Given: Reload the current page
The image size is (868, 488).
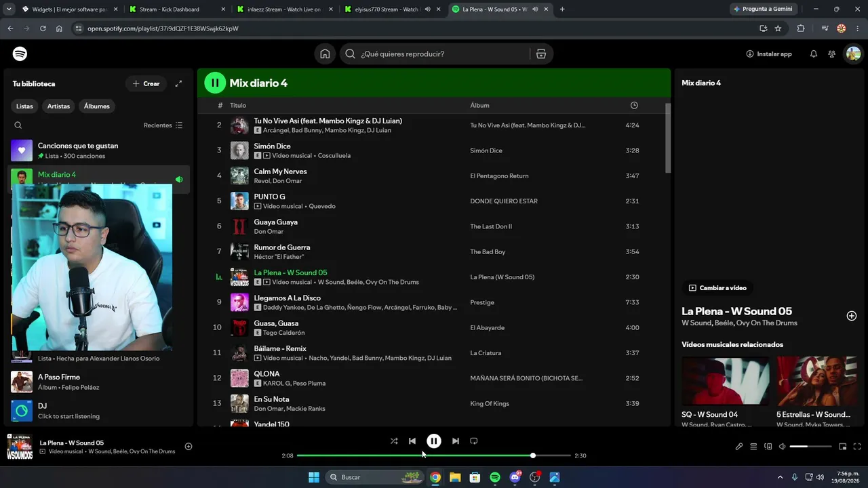Looking at the screenshot, I should pos(43,28).
